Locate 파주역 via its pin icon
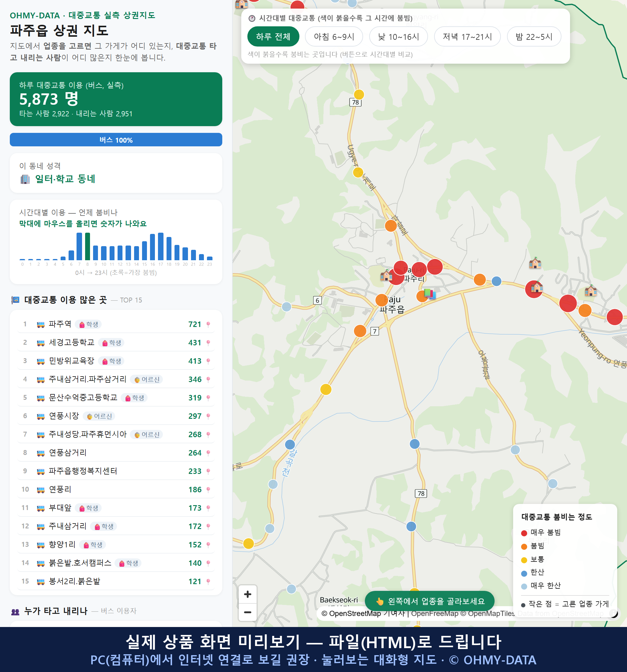627x672 pixels. [x=208, y=325]
